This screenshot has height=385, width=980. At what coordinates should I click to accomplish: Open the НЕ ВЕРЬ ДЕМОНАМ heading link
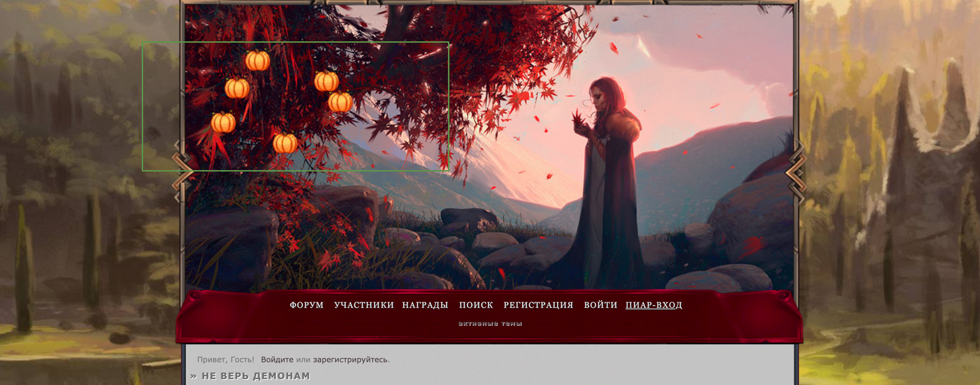pyautogui.click(x=256, y=376)
